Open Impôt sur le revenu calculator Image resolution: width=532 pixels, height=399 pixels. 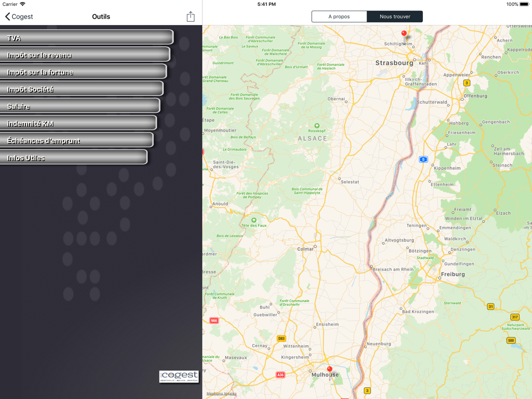[85, 55]
